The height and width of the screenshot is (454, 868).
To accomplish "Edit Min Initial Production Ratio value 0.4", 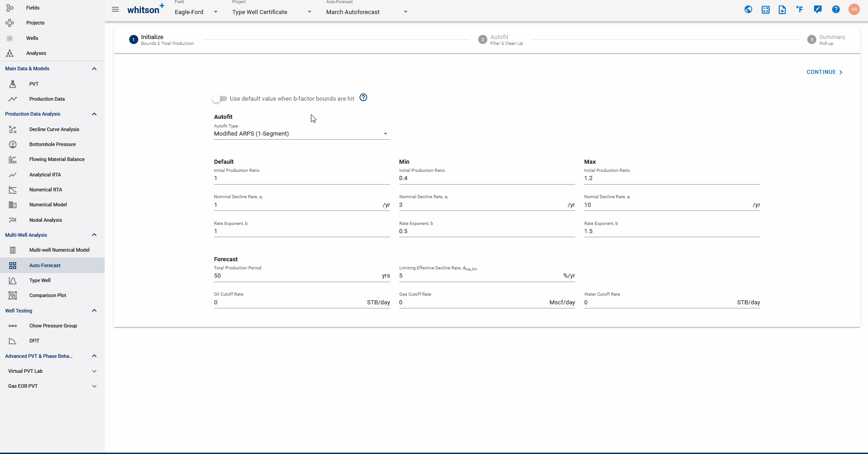I will pos(487,178).
